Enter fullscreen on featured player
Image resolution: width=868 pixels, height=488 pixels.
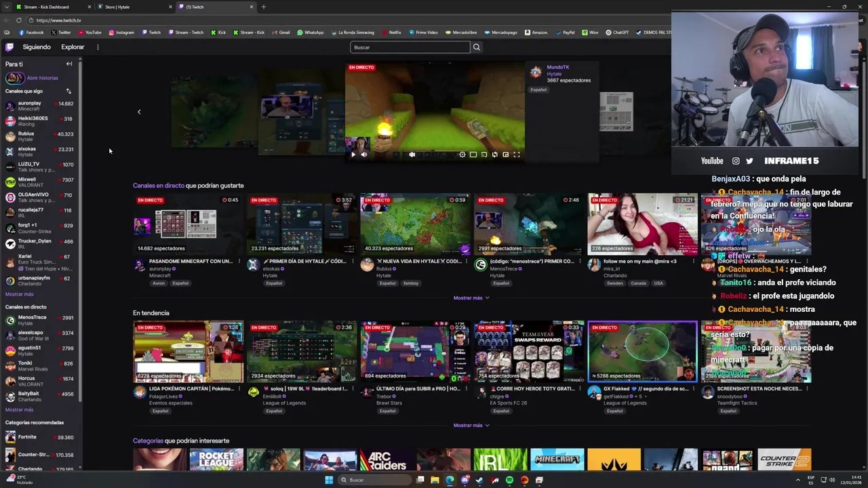pyautogui.click(x=517, y=155)
